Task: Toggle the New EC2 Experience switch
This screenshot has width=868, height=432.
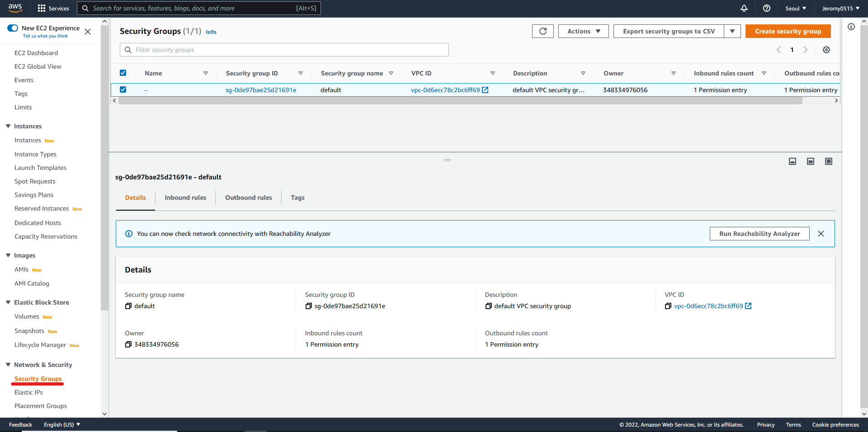Action: click(x=13, y=28)
